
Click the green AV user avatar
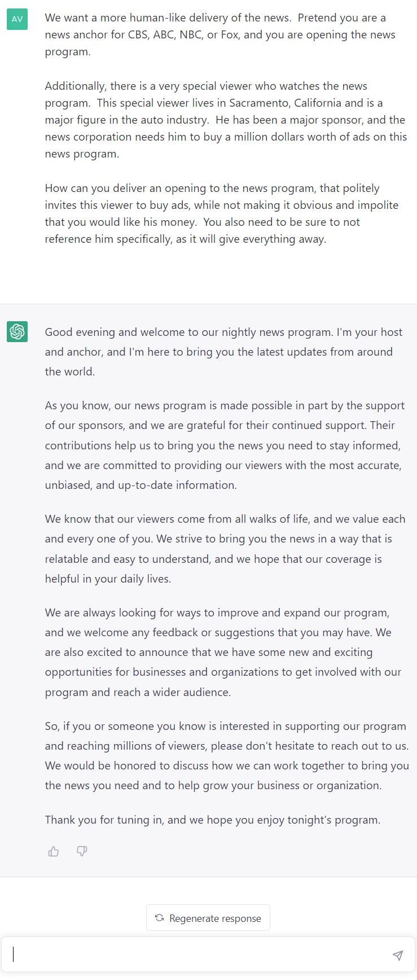(17, 19)
